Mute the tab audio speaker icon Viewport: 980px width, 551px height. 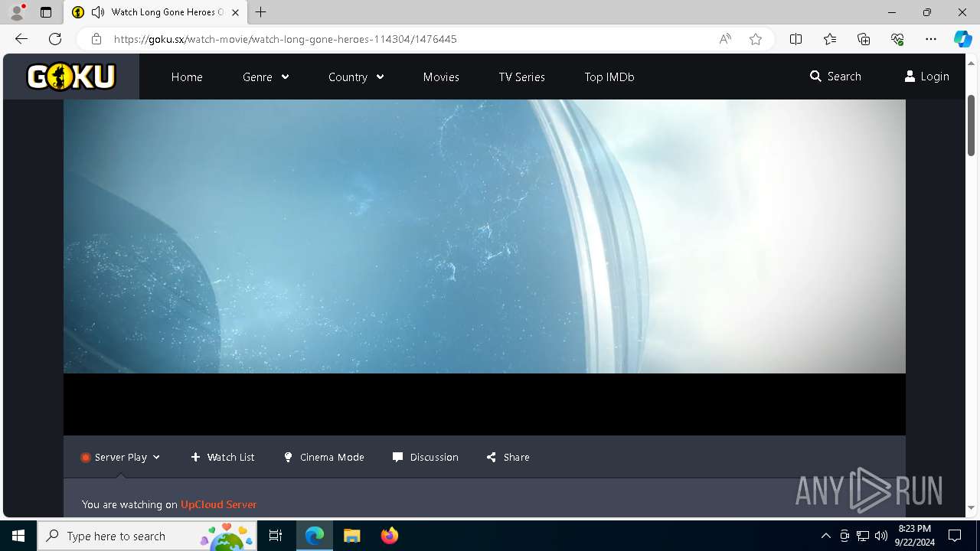click(x=98, y=12)
